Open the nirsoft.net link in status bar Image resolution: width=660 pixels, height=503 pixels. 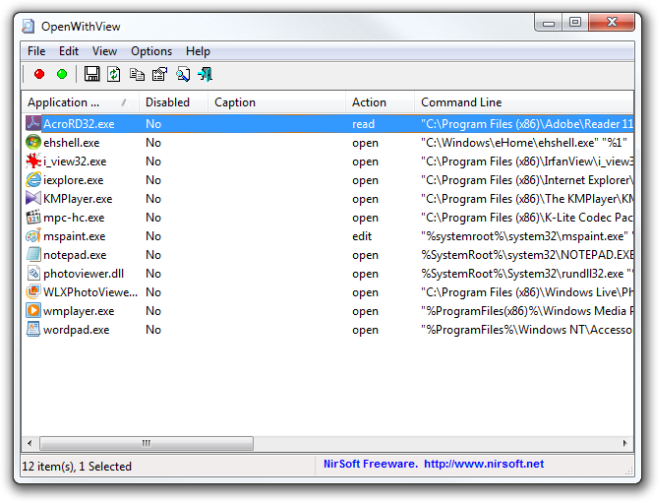(x=484, y=464)
